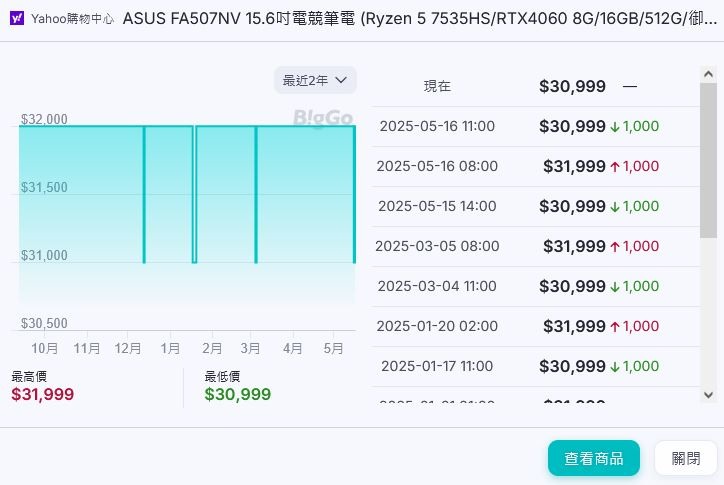Click the up arrow 1,000 on 2025-05-16 08:00 row

634,167
